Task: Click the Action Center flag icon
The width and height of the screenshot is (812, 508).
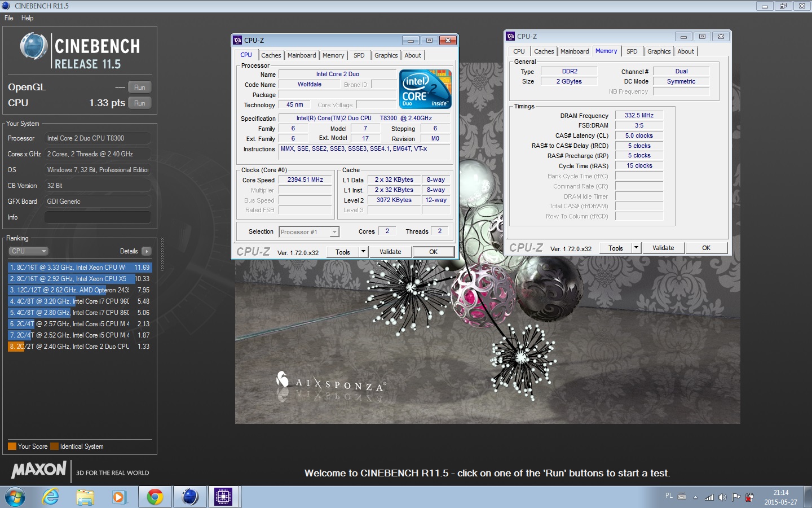Action: (736, 497)
